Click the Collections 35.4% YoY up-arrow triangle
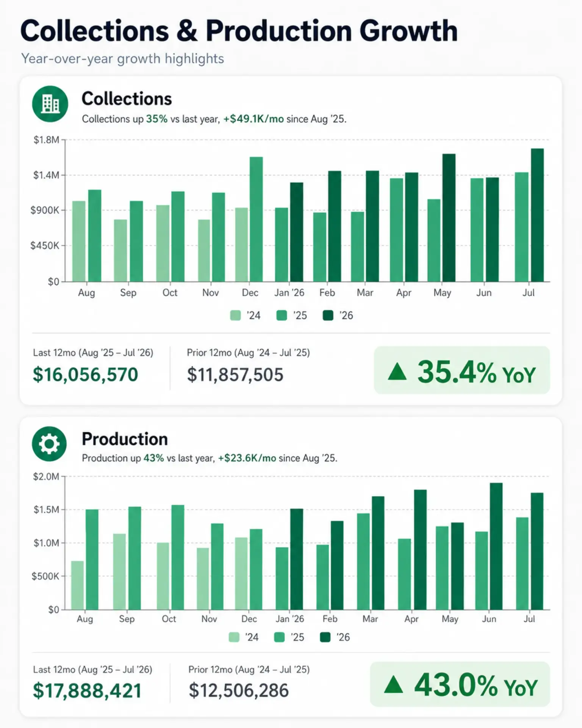The width and height of the screenshot is (582, 728). (x=397, y=372)
